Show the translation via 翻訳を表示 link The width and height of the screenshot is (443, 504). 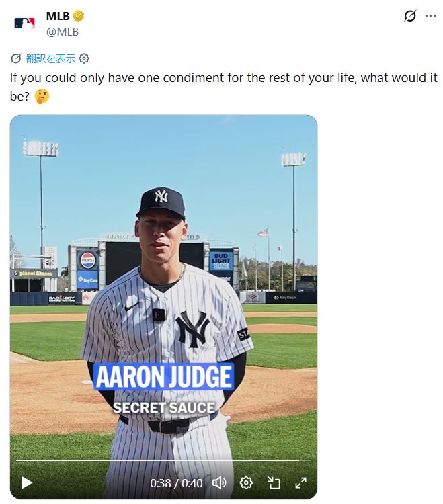50,58
